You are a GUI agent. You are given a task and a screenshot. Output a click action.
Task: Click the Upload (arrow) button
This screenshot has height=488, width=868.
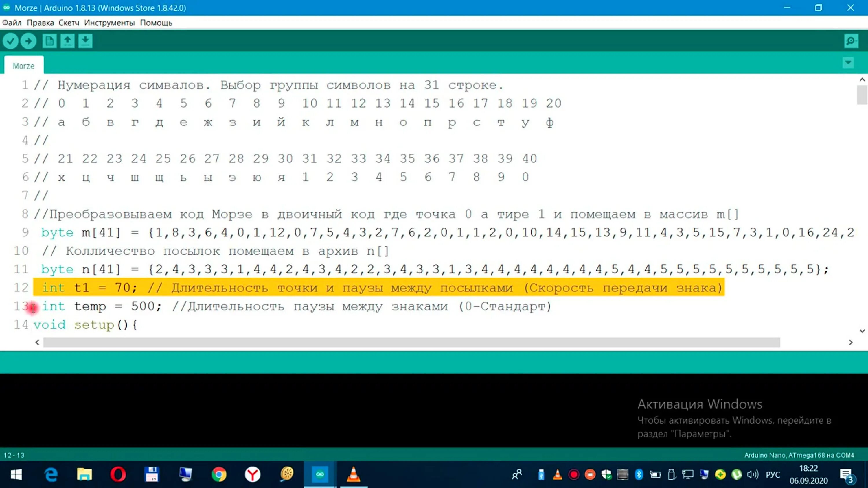click(x=29, y=40)
